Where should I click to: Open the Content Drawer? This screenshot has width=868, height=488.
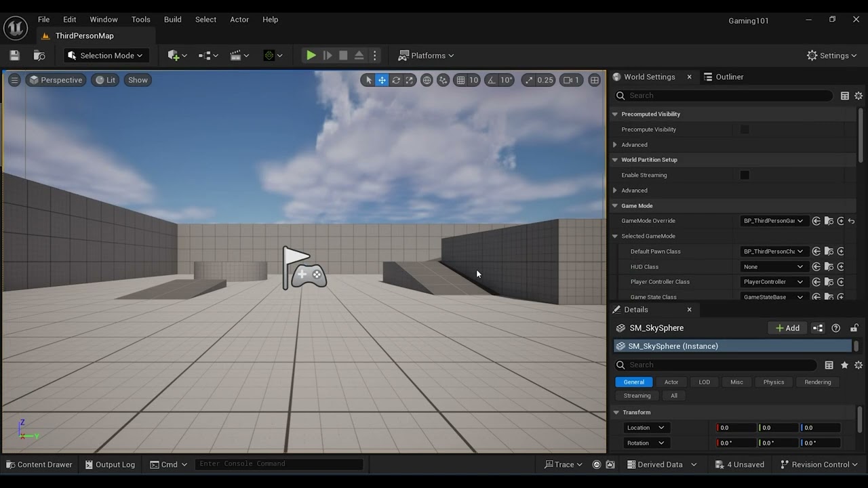pyautogui.click(x=39, y=464)
